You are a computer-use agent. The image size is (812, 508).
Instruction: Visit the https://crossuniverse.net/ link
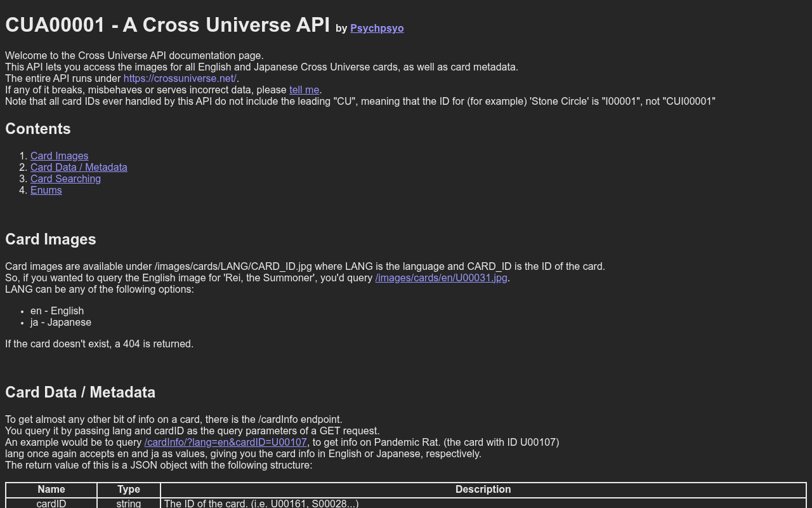tap(180, 78)
